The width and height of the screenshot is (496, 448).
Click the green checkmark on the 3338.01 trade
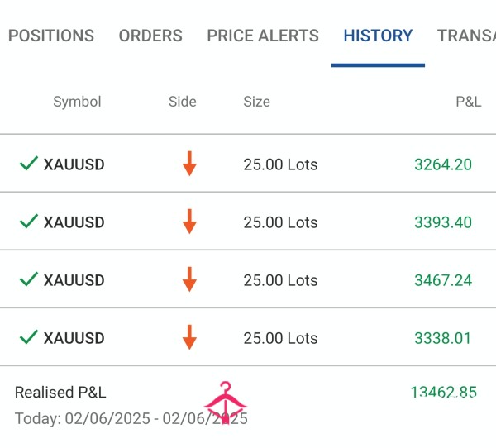click(29, 337)
